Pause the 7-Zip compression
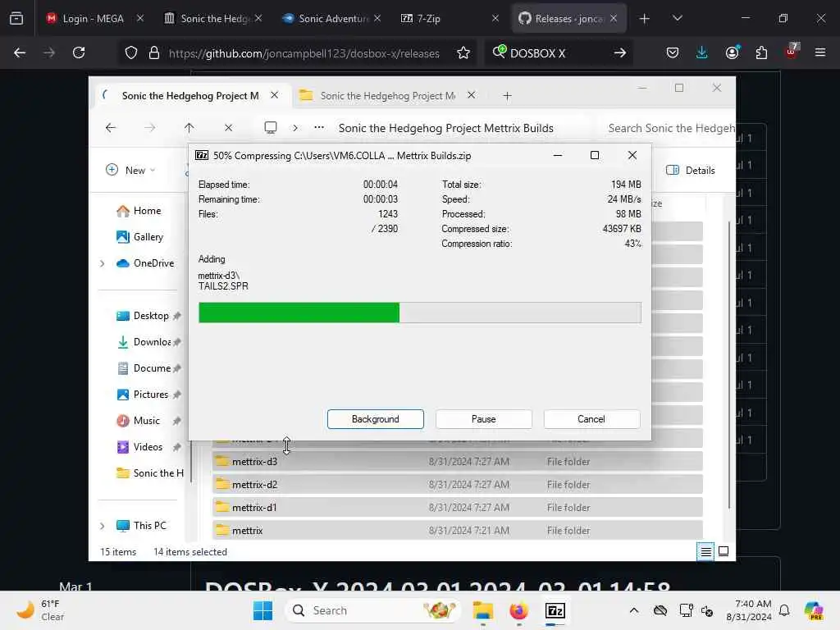The width and height of the screenshot is (840, 630). 483,419
